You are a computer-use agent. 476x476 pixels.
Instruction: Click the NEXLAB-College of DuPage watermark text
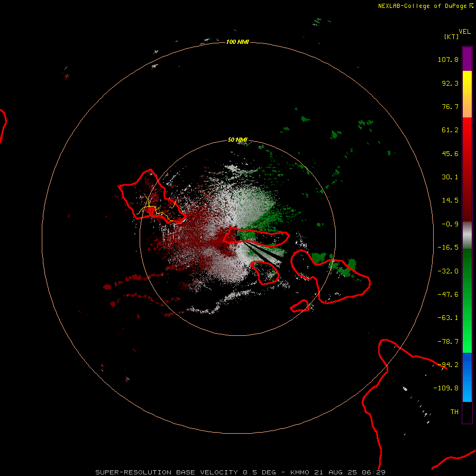[x=426, y=6]
